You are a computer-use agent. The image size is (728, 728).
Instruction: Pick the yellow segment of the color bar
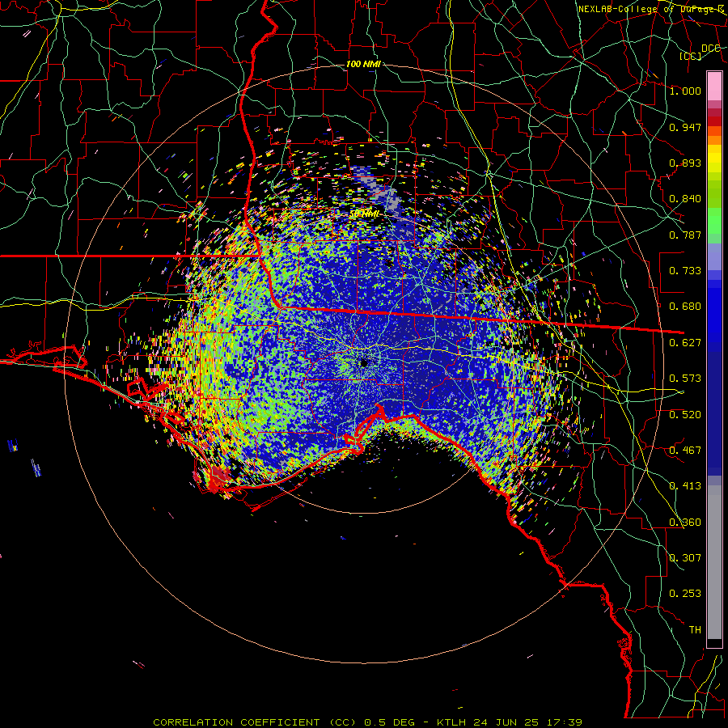click(714, 159)
